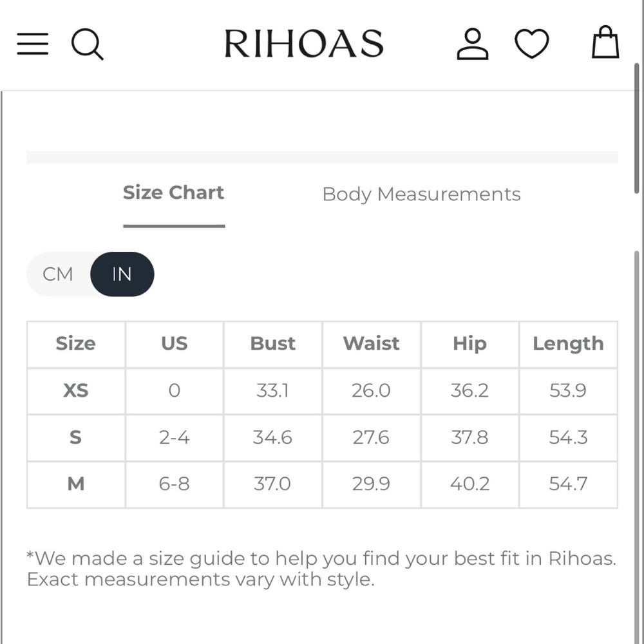The width and height of the screenshot is (644, 644).
Task: Go to homepage via RIHOAS logo
Action: click(304, 44)
